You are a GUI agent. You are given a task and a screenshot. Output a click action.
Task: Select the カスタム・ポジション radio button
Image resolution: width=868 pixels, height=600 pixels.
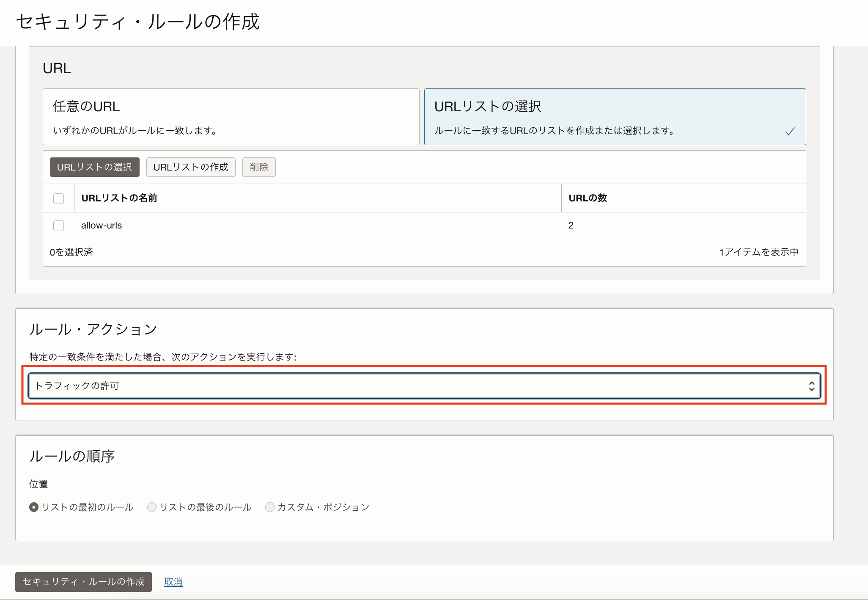(270, 507)
